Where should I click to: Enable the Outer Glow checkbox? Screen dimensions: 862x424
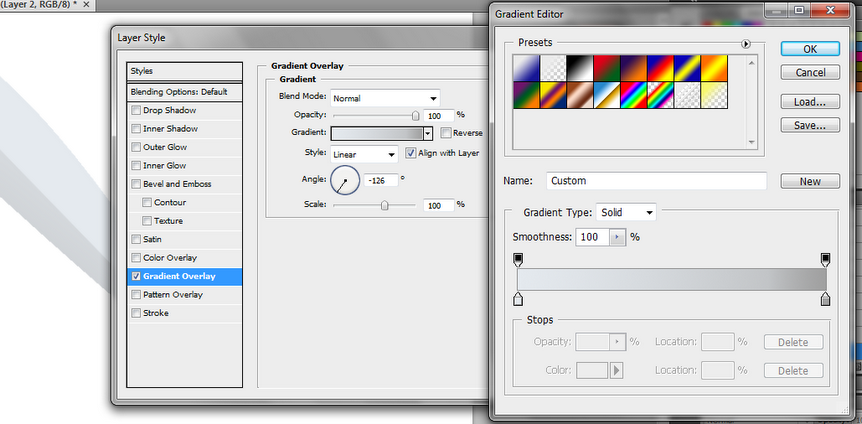coord(136,147)
